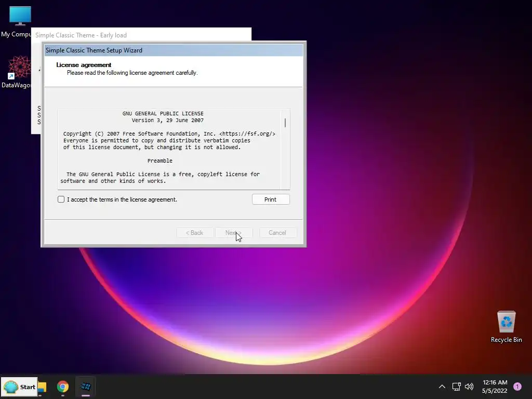This screenshot has height=399, width=532.
Task: Click the Print button
Action: click(x=271, y=199)
